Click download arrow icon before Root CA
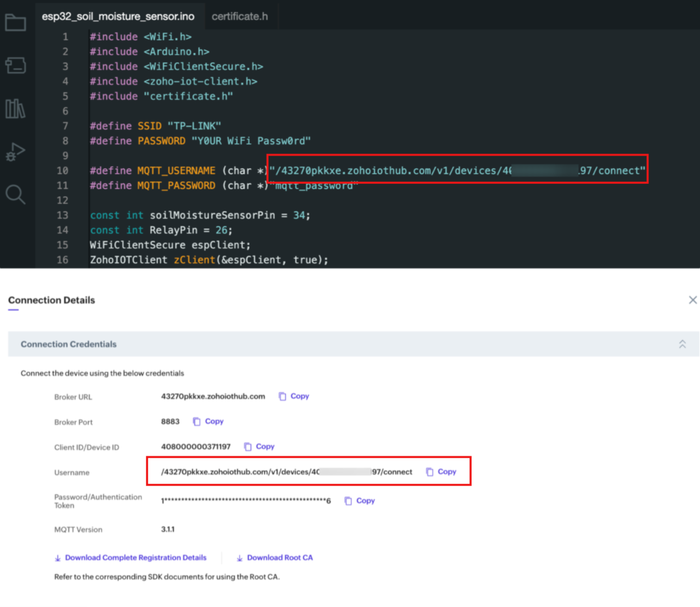This screenshot has height=607, width=700. (240, 558)
